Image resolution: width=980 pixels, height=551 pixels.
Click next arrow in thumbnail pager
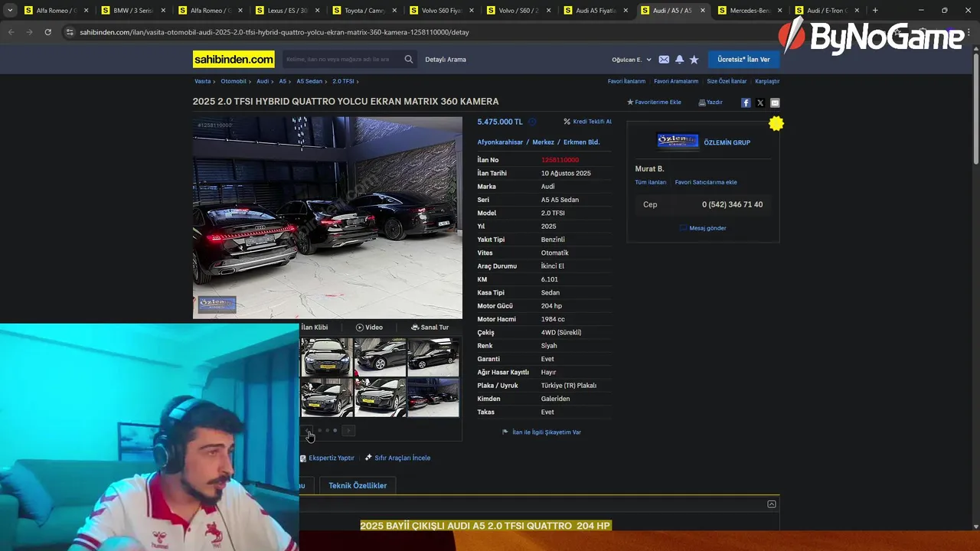[348, 431]
